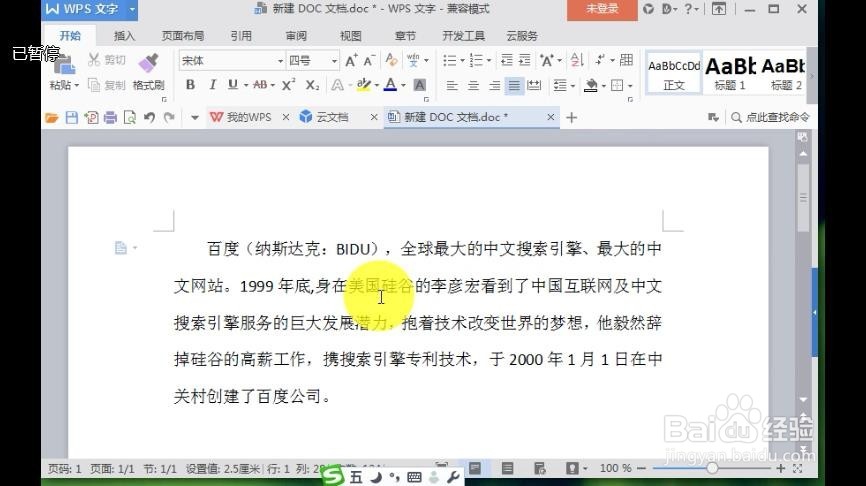Save document with floppy disk icon

point(71,117)
